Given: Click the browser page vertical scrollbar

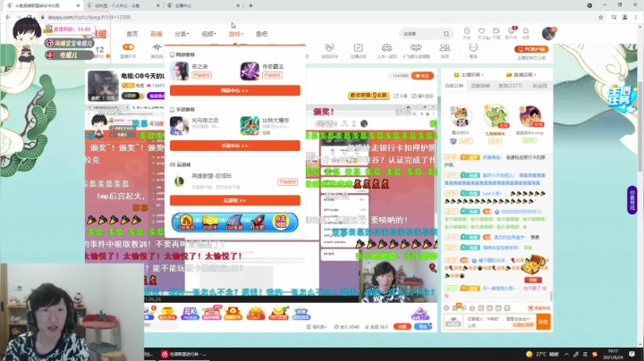Looking at the screenshot, I should (x=640, y=127).
